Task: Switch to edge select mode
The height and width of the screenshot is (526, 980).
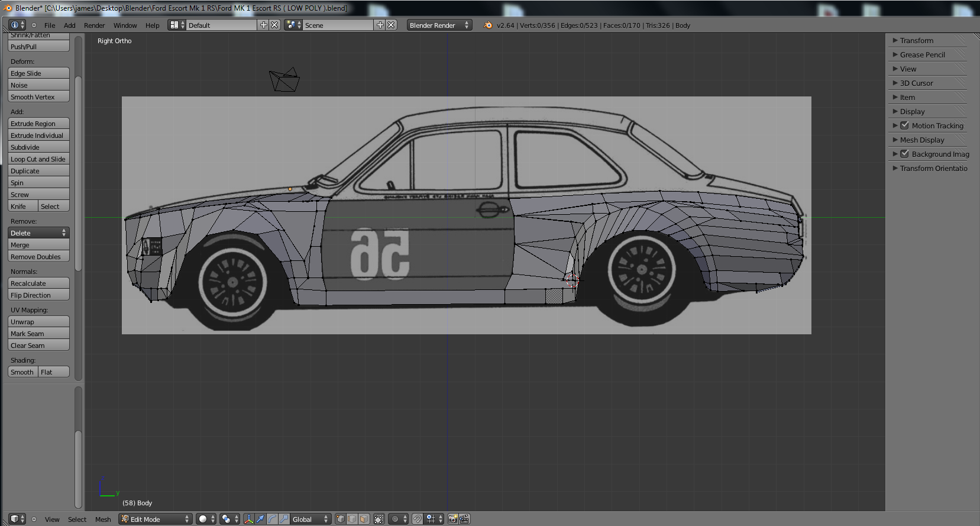Action: tap(352, 519)
